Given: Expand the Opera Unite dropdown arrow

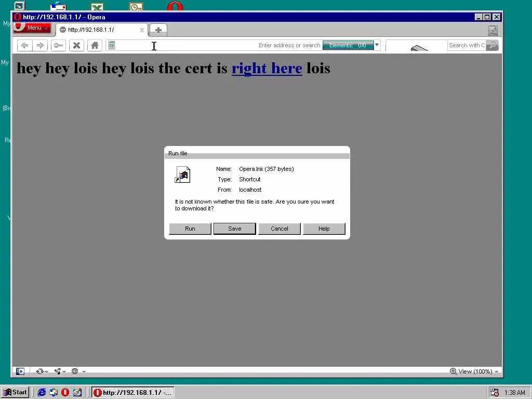Looking at the screenshot, I should pyautogui.click(x=64, y=372).
